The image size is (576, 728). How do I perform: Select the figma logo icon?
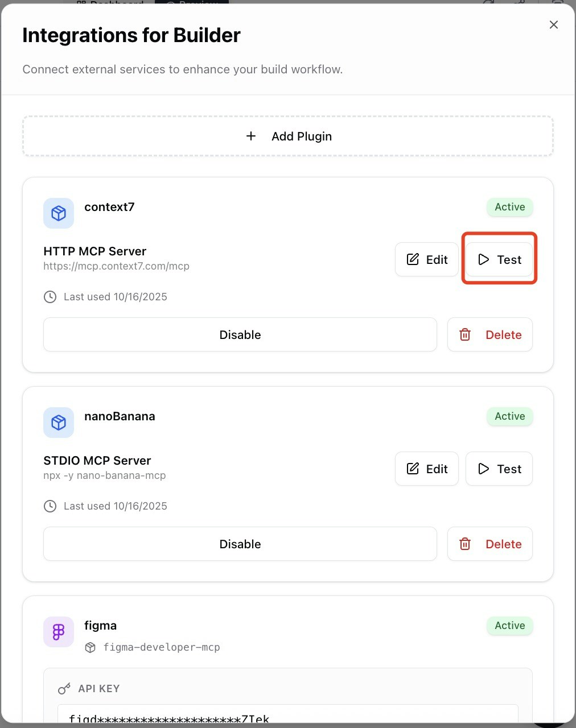(58, 631)
